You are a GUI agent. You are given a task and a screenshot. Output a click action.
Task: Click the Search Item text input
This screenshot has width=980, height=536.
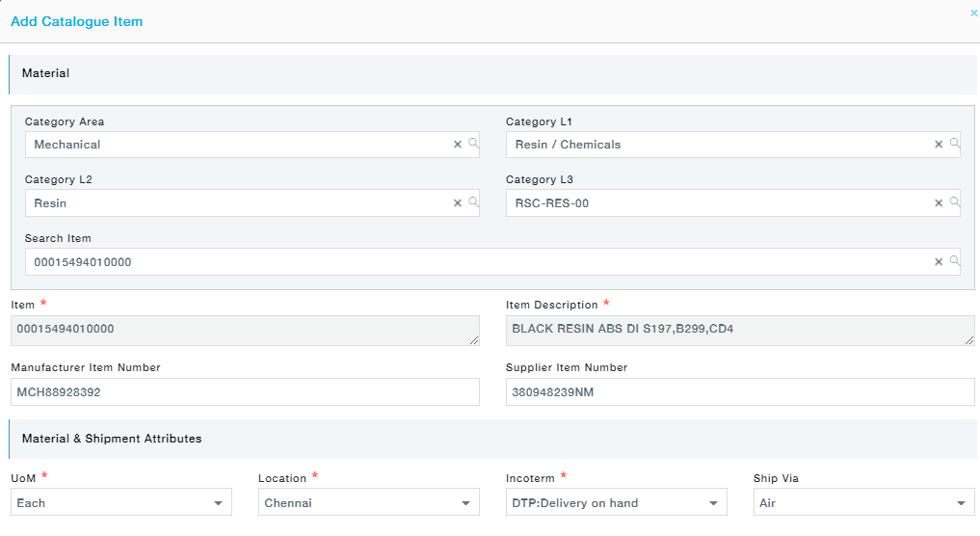coord(479,262)
